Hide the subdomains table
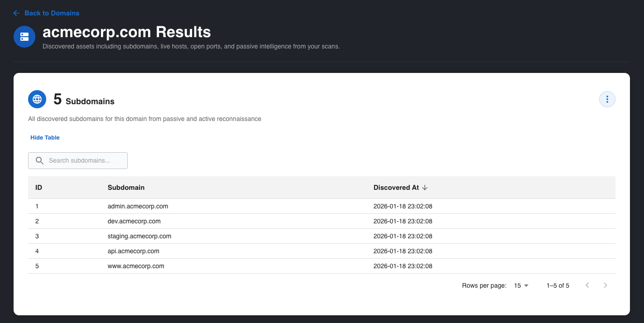 tap(45, 138)
